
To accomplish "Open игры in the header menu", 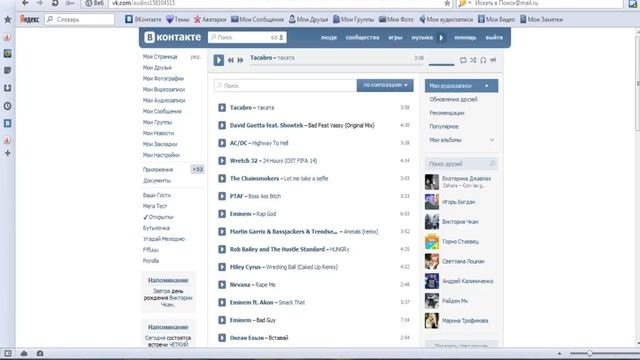I will click(395, 38).
